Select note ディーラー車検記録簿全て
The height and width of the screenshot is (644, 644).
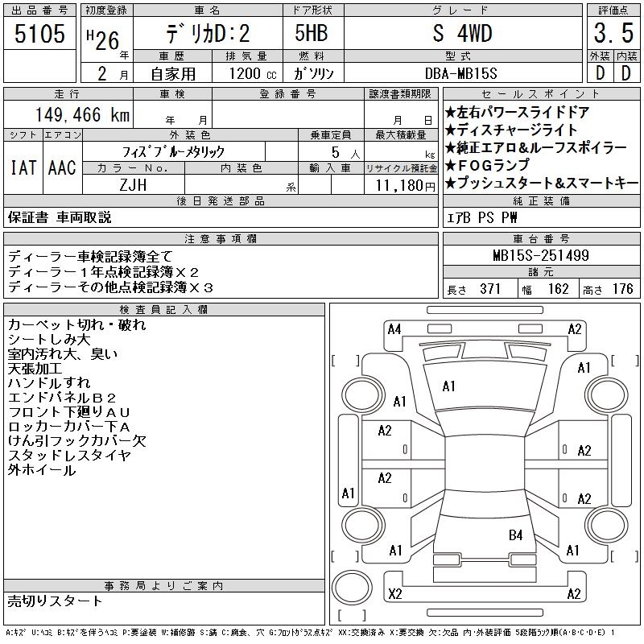coord(90,257)
